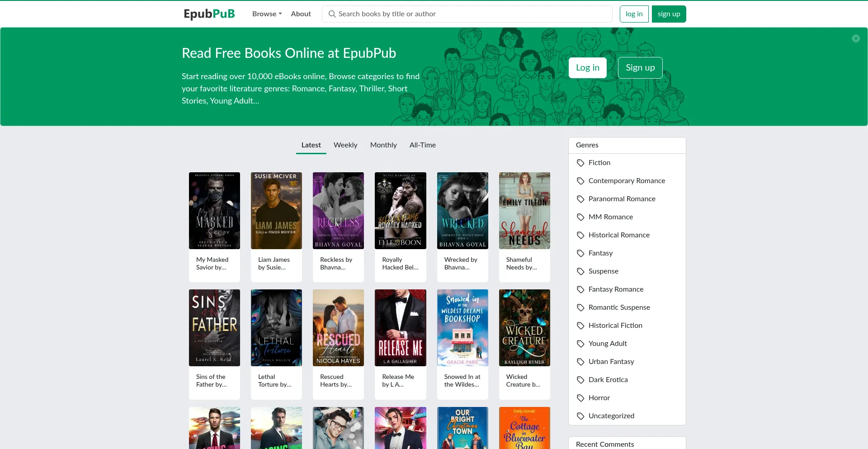868x449 pixels.
Task: Click the tag icon beside Fantasy
Action: (580, 253)
